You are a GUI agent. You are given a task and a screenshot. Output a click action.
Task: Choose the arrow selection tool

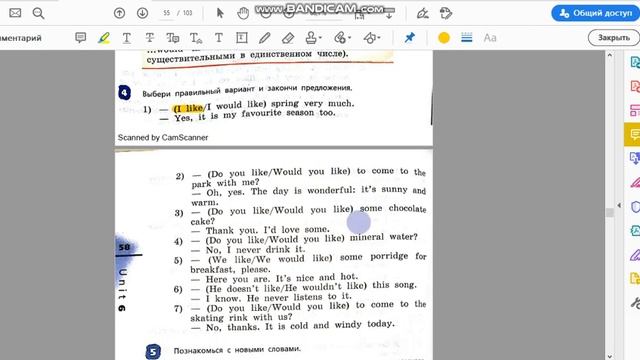(x=220, y=13)
